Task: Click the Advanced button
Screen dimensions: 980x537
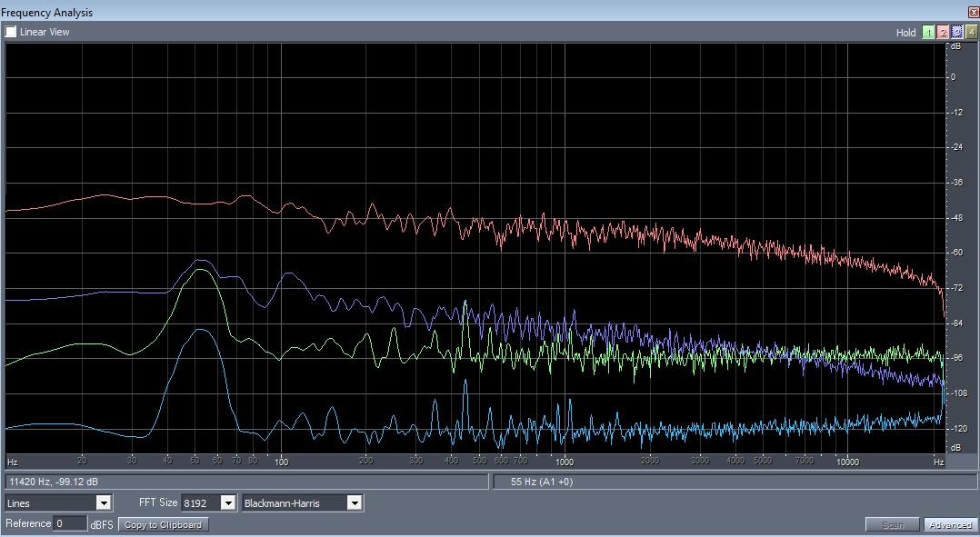Action: click(950, 524)
